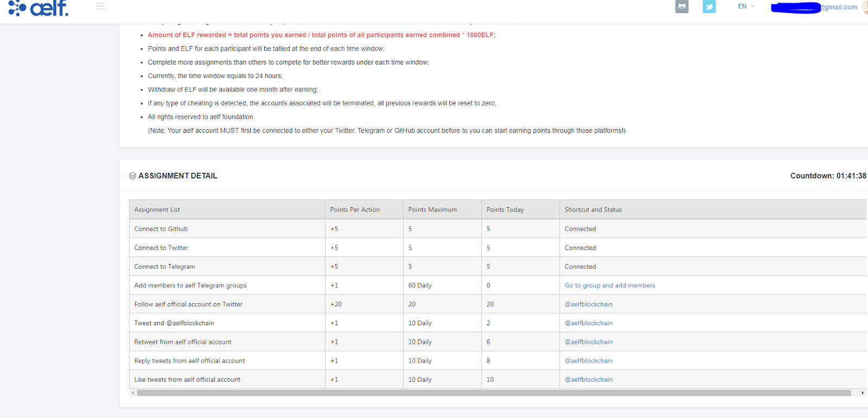This screenshot has width=868, height=418.
Task: Click 'Like tweets from aelf official account'
Action: tap(187, 380)
